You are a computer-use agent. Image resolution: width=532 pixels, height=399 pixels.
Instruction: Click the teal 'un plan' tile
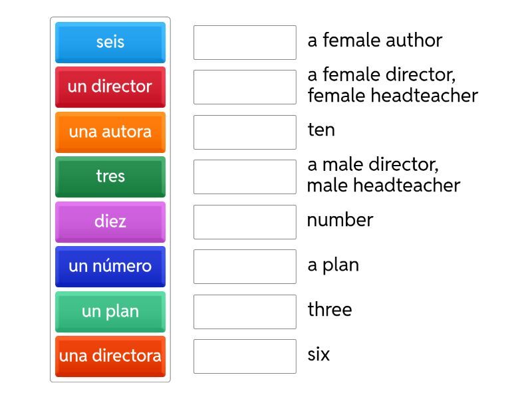pos(110,311)
